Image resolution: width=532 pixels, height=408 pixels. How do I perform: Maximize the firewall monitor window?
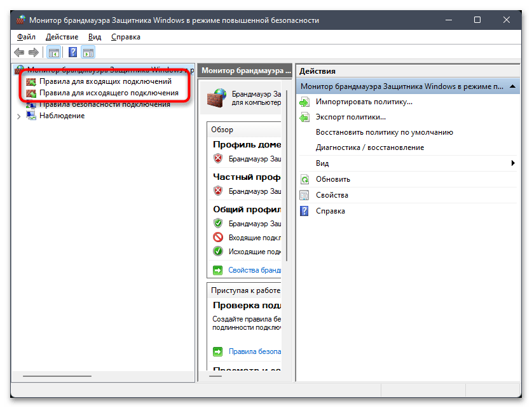click(477, 20)
